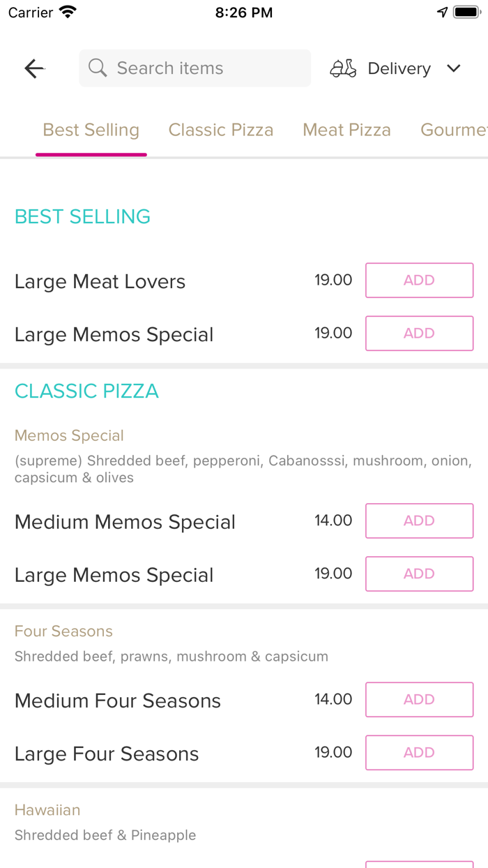488x868 pixels.
Task: Click the Wi-Fi icon in status bar
Action: point(66,11)
